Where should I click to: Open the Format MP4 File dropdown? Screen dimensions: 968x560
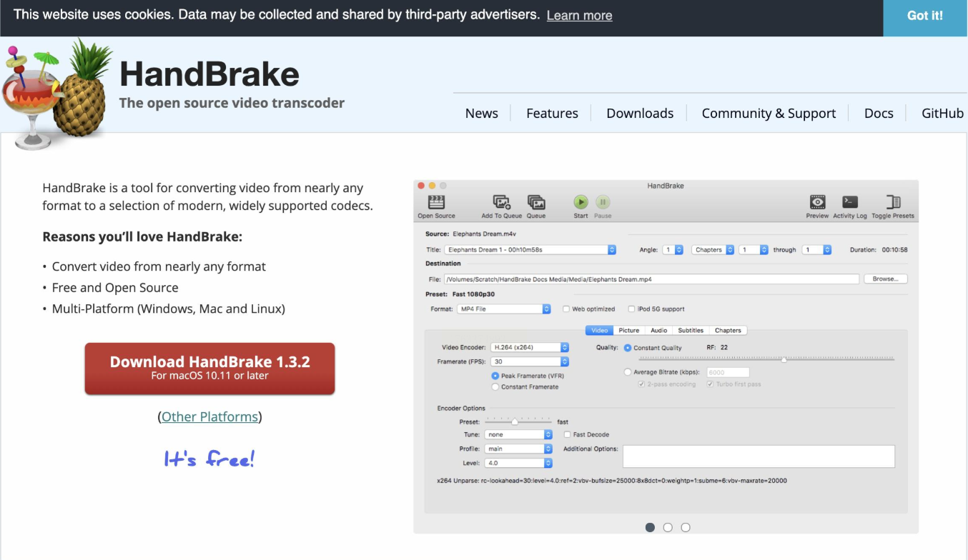pyautogui.click(x=505, y=309)
